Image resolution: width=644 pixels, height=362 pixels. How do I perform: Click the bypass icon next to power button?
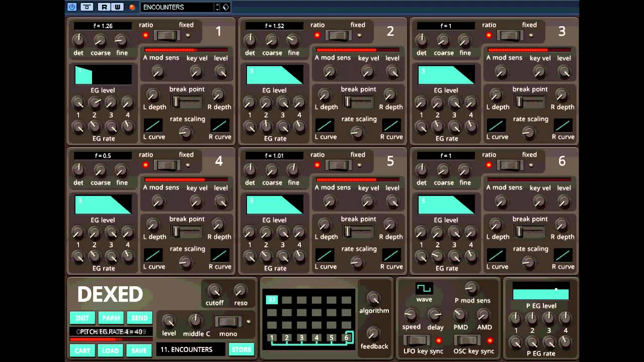pyautogui.click(x=87, y=7)
